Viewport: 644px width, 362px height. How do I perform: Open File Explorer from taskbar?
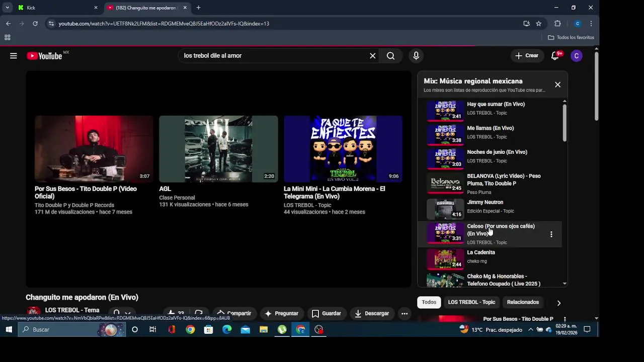(264, 330)
